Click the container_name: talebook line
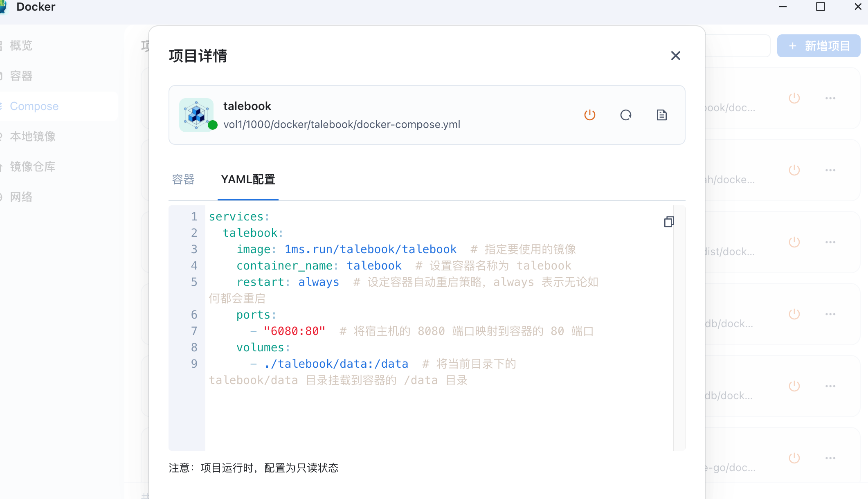Image resolution: width=868 pixels, height=499 pixels. pos(319,265)
